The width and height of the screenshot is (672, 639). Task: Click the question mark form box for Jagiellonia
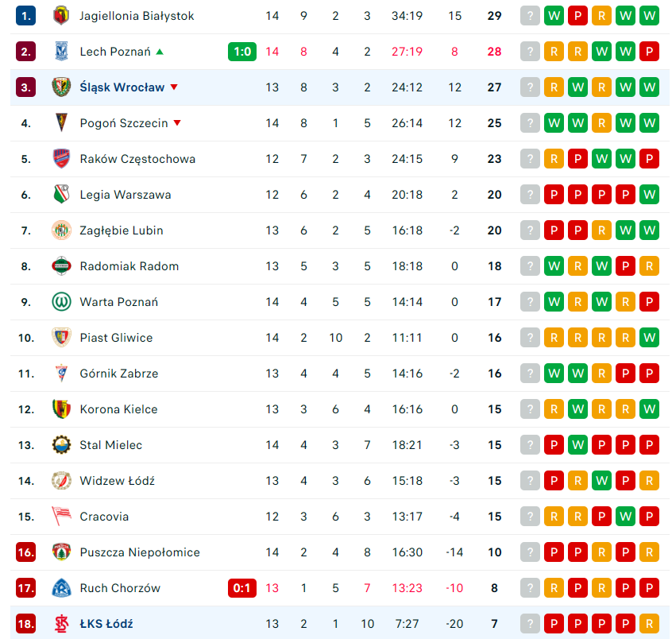tap(530, 16)
